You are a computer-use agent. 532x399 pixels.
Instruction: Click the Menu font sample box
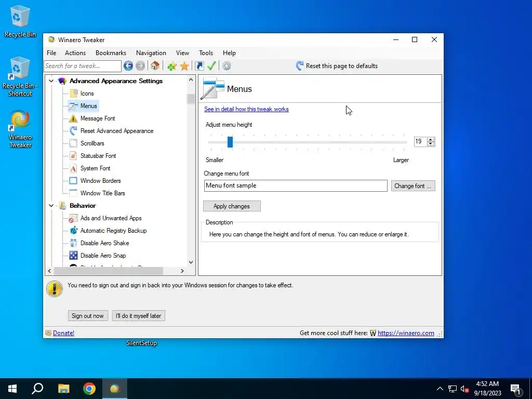pos(296,185)
